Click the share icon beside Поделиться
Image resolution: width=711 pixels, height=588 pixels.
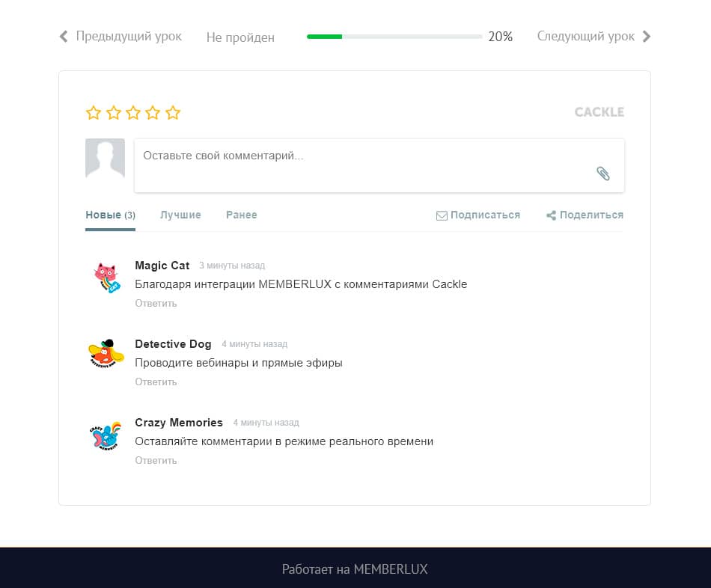pyautogui.click(x=551, y=215)
